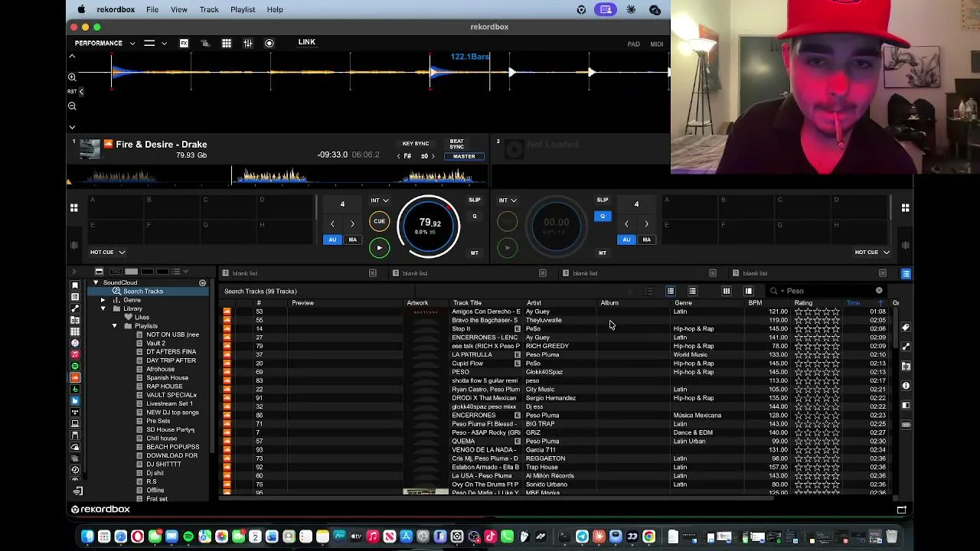
Task: Collapse the SoundCloud tree node
Action: coord(96,282)
